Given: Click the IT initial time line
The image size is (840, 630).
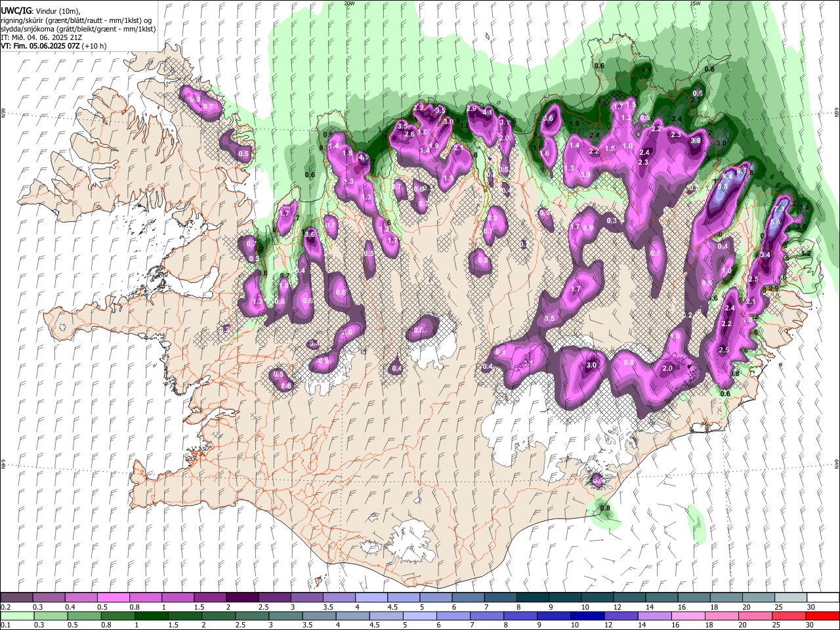Looking at the screenshot, I should [41, 37].
